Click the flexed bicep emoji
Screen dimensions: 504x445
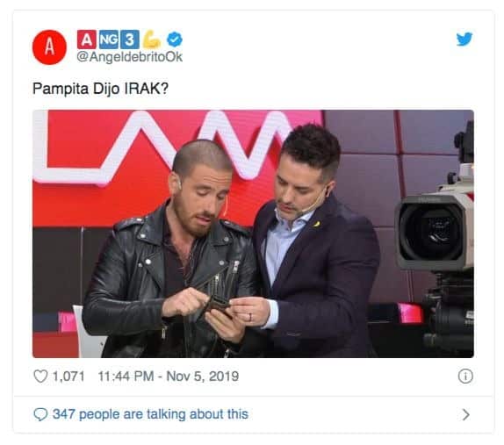(151, 39)
